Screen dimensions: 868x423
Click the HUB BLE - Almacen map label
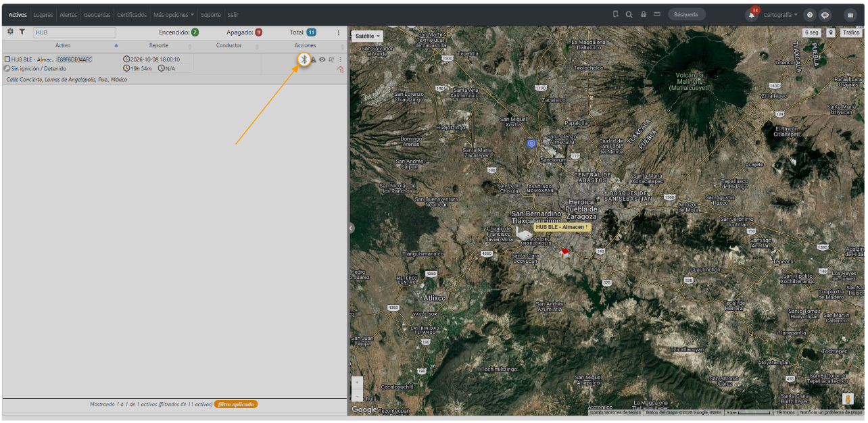pyautogui.click(x=562, y=228)
